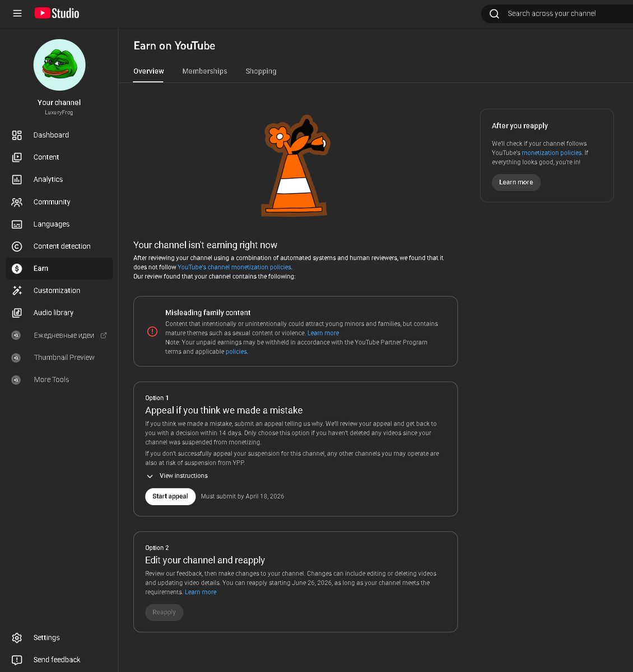
Task: Click the Dashboard grid icon
Action: click(x=17, y=135)
